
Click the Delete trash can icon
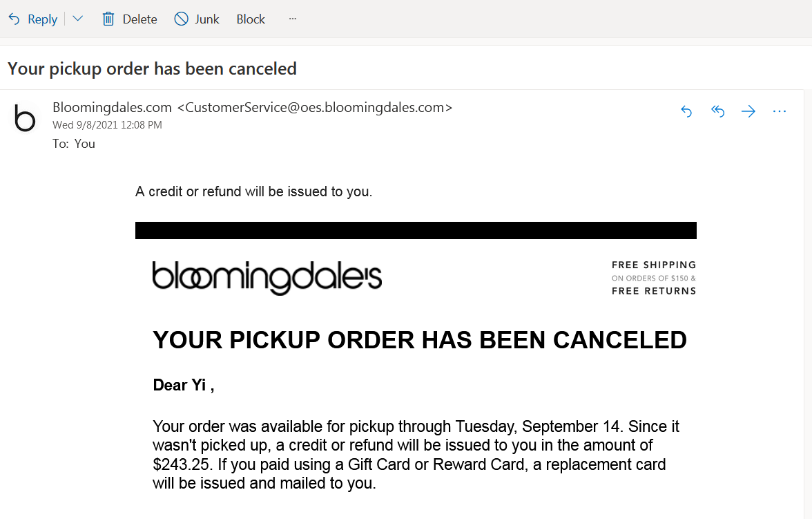(x=108, y=19)
